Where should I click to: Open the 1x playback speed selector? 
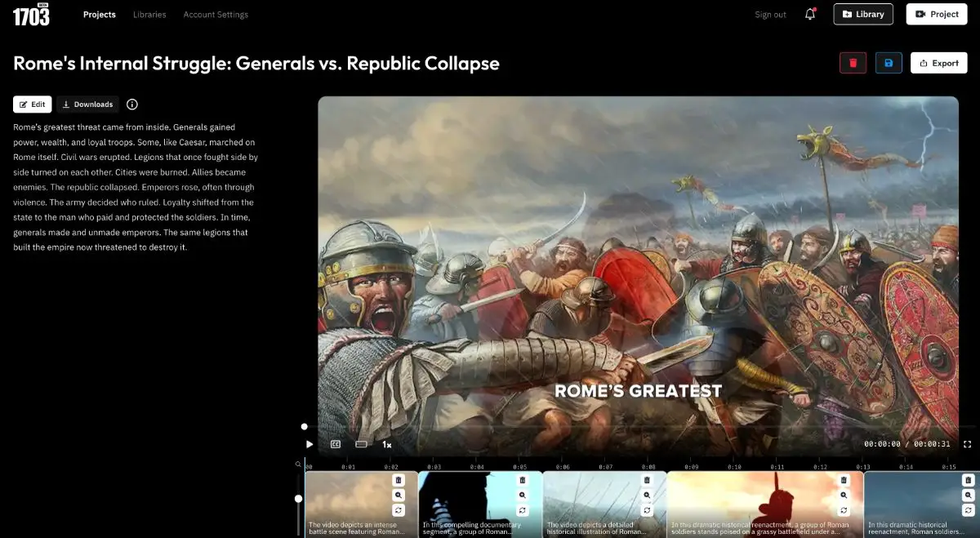tap(387, 444)
